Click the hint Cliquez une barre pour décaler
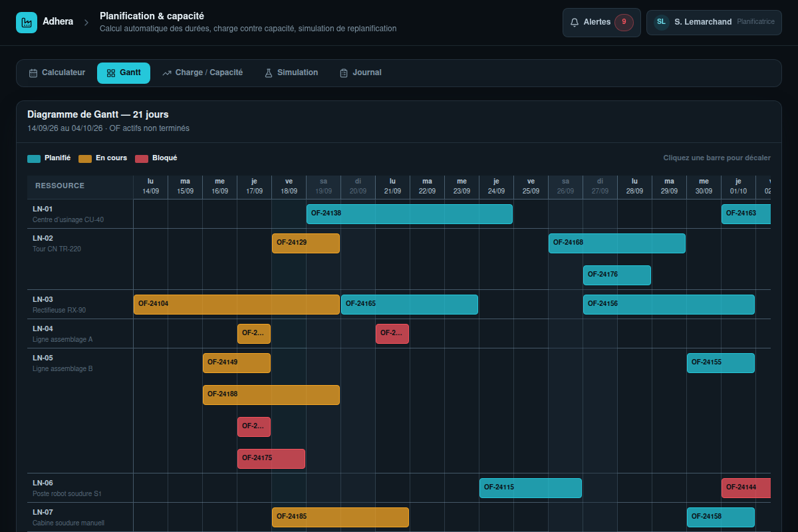This screenshot has width=798, height=532. (x=717, y=158)
